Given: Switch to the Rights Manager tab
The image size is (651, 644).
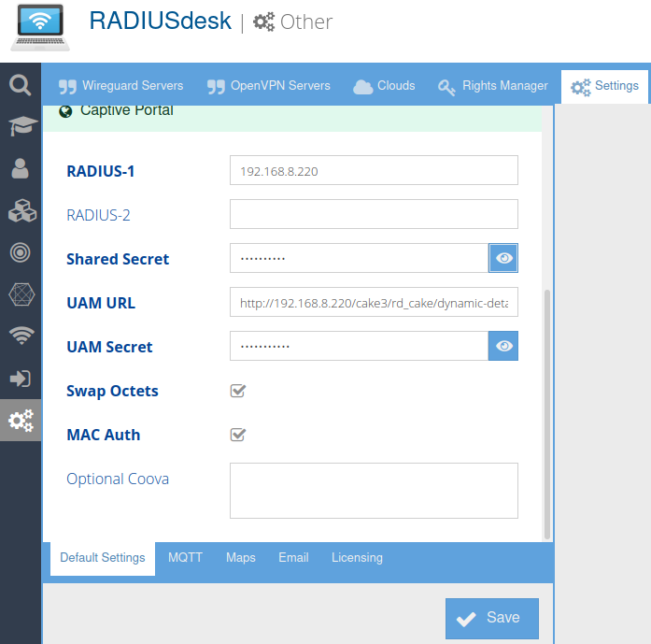Looking at the screenshot, I should point(493,86).
